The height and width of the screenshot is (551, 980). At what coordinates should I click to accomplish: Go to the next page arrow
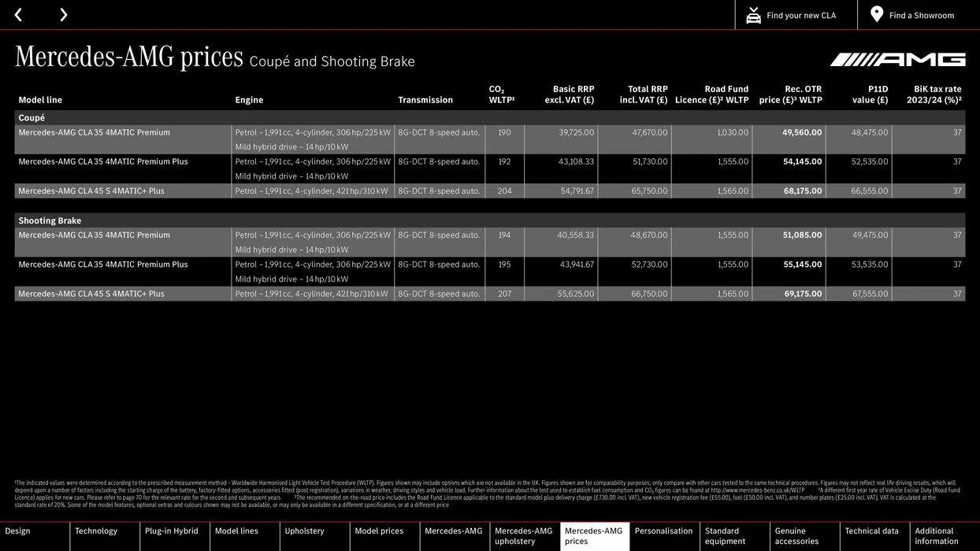[x=63, y=14]
